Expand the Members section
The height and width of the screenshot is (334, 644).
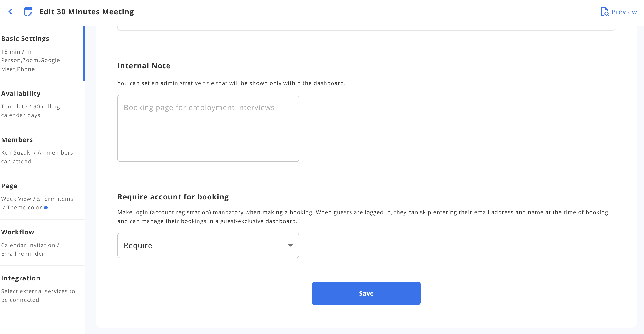coord(17,140)
